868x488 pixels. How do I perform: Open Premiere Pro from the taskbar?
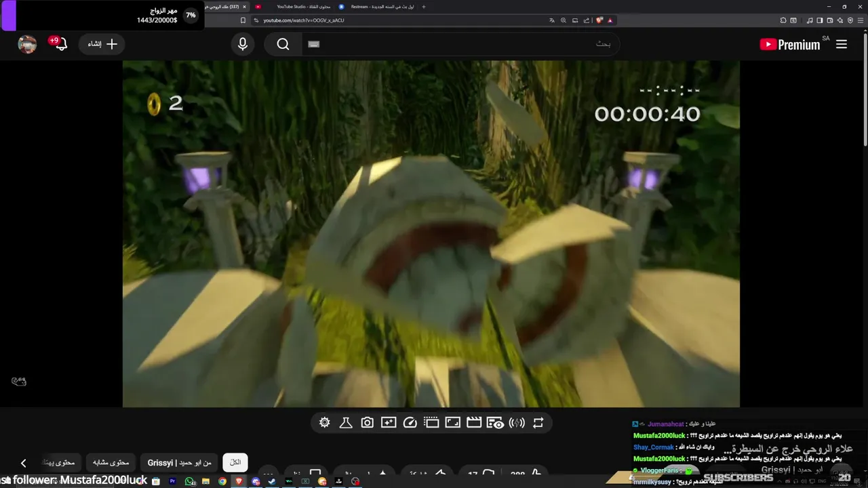point(172,481)
